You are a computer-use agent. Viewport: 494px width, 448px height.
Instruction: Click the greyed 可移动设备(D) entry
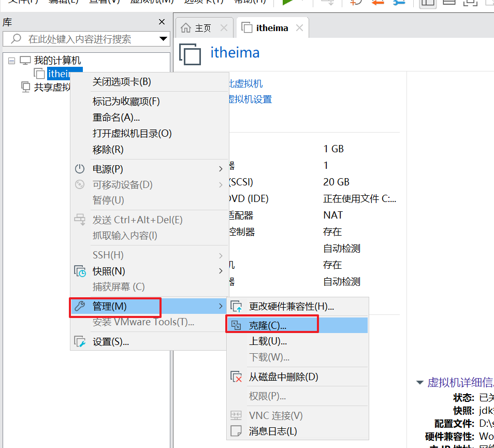tap(149, 184)
